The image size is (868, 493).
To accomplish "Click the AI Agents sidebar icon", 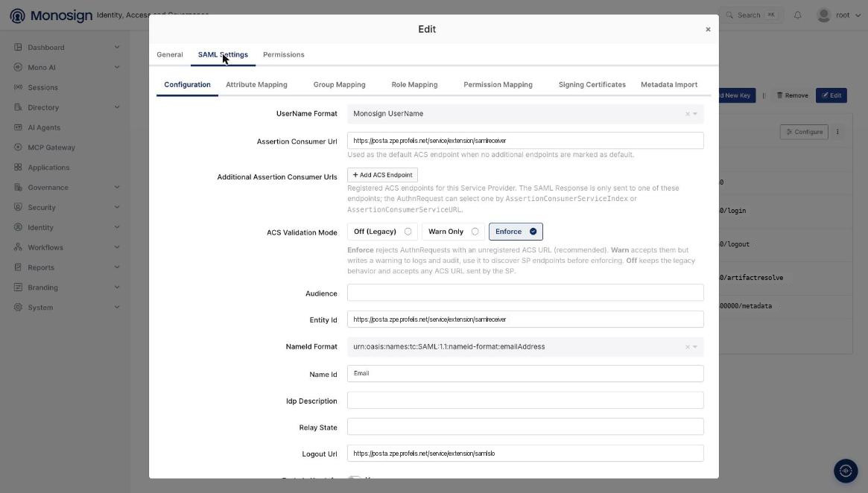I will coord(19,127).
